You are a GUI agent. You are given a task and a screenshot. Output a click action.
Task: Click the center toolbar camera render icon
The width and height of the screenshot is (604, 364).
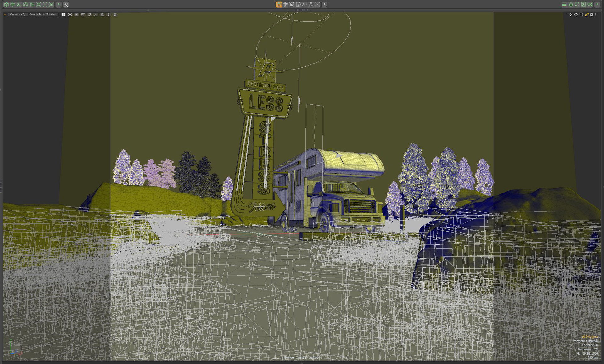click(x=311, y=4)
